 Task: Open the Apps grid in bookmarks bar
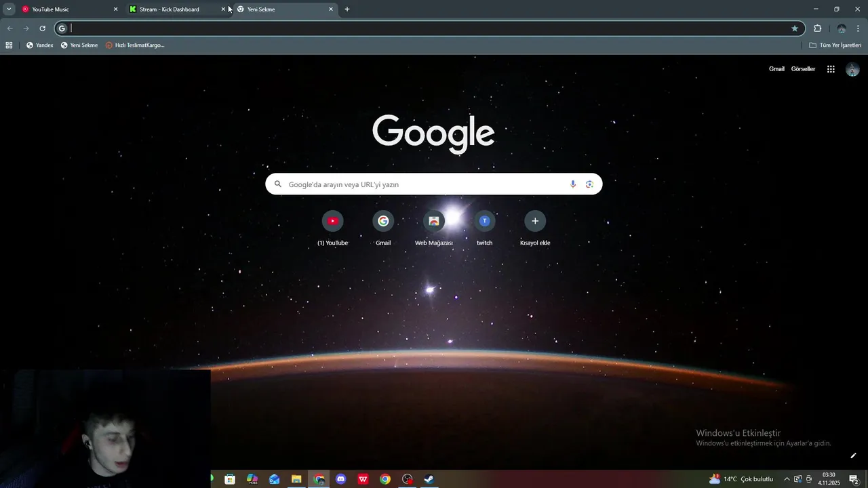click(x=9, y=45)
